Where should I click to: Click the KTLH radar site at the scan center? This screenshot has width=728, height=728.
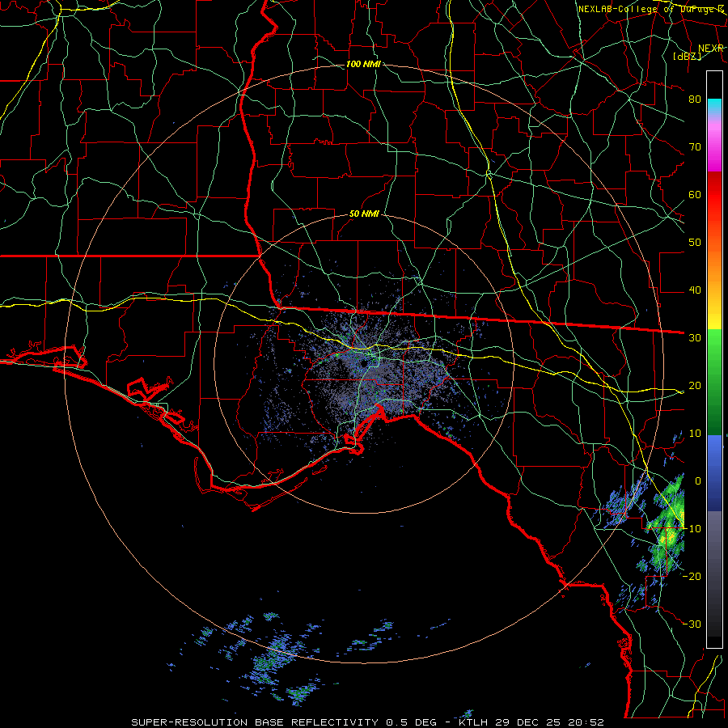click(x=365, y=363)
